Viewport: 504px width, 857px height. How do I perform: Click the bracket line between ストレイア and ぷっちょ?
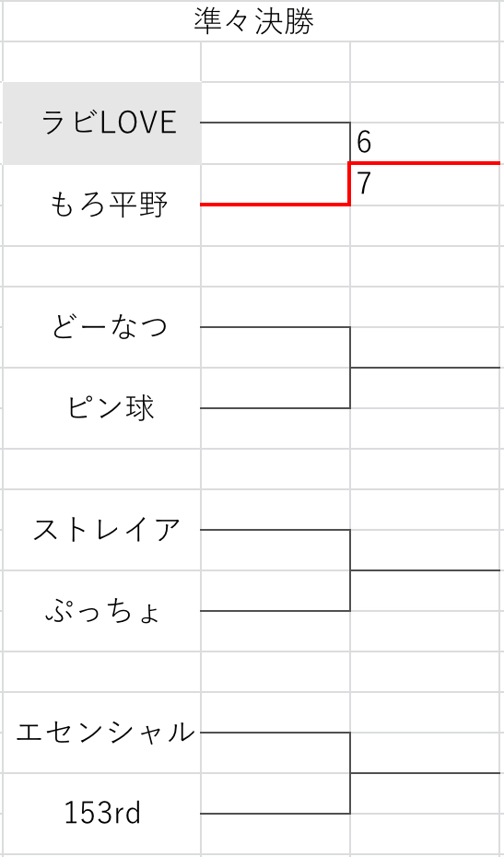click(350, 570)
